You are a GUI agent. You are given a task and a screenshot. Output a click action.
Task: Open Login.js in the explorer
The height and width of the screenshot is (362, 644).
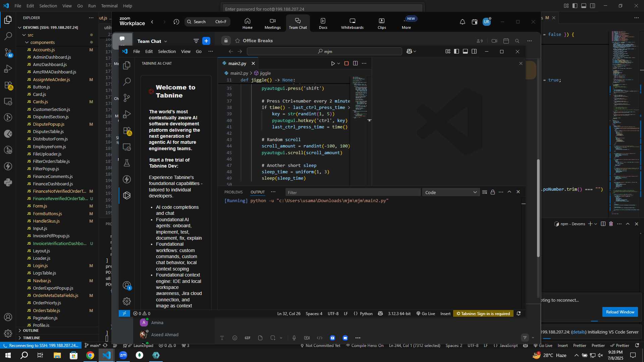[x=40, y=265]
